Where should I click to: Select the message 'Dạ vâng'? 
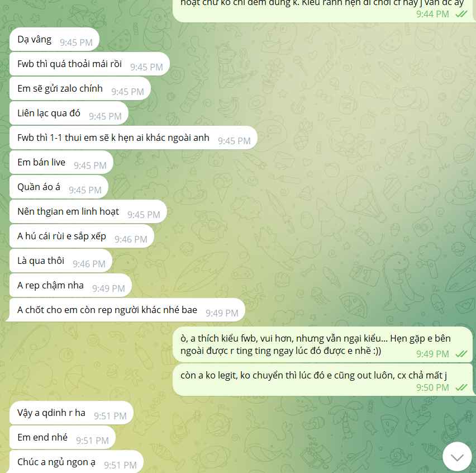[54, 40]
